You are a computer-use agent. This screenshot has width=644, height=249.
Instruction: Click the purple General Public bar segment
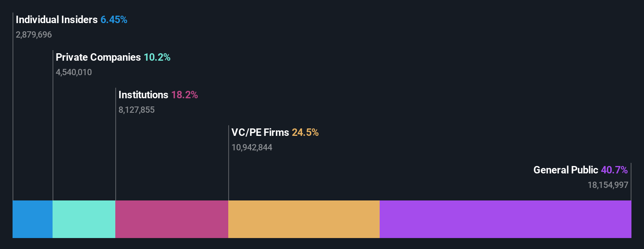(x=506, y=219)
